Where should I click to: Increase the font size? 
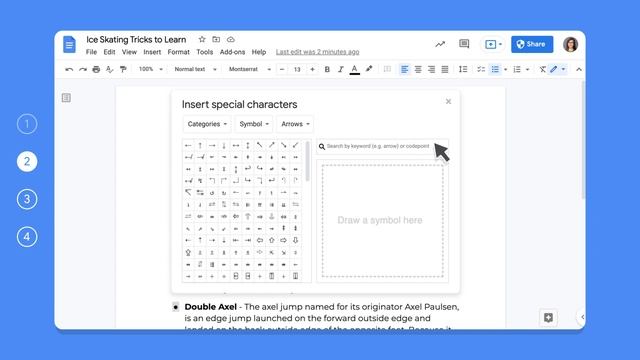[312, 69]
